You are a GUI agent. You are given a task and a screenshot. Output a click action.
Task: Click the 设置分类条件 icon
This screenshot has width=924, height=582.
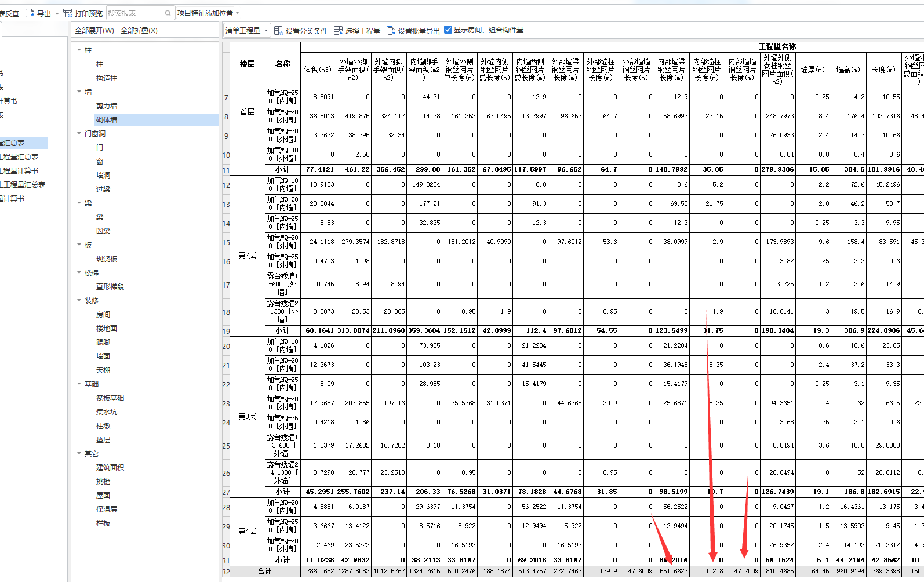tap(278, 30)
